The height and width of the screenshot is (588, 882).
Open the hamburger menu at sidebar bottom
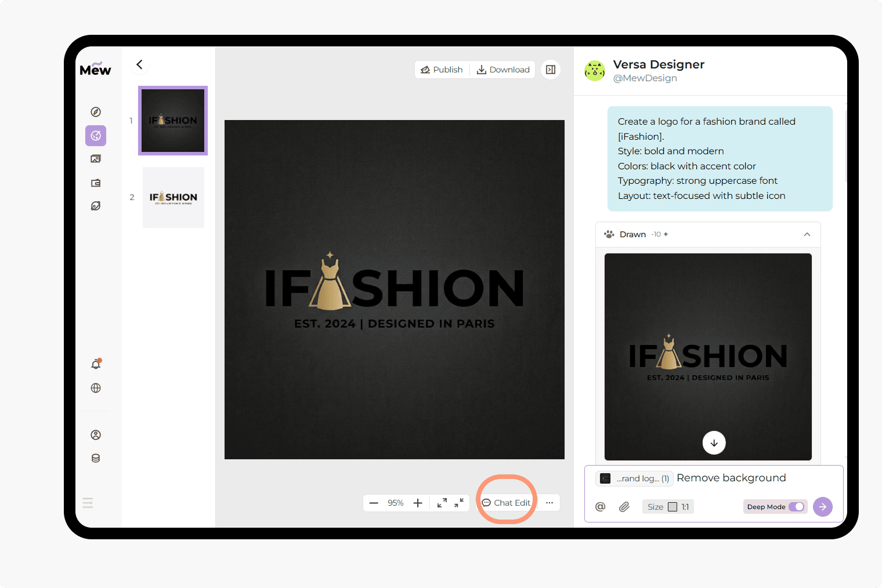point(88,503)
